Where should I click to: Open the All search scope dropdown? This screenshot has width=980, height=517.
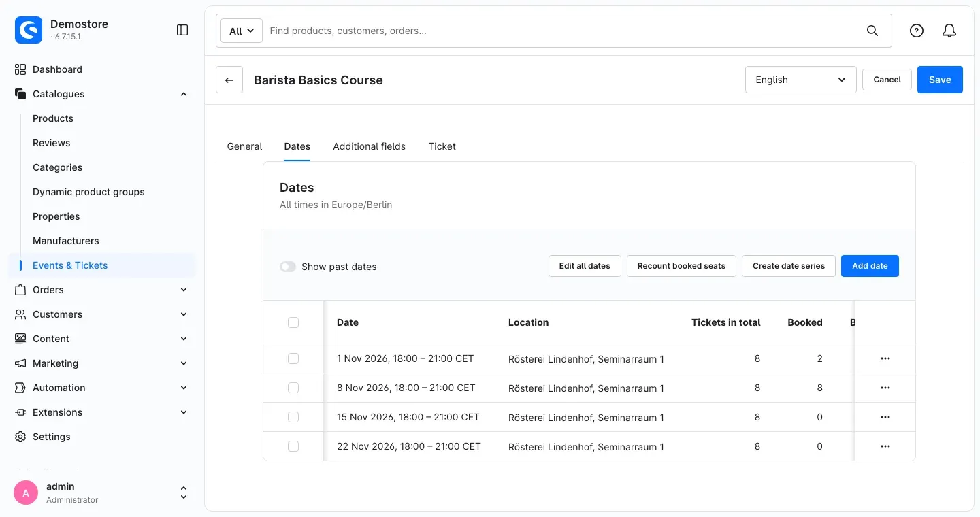tap(242, 31)
